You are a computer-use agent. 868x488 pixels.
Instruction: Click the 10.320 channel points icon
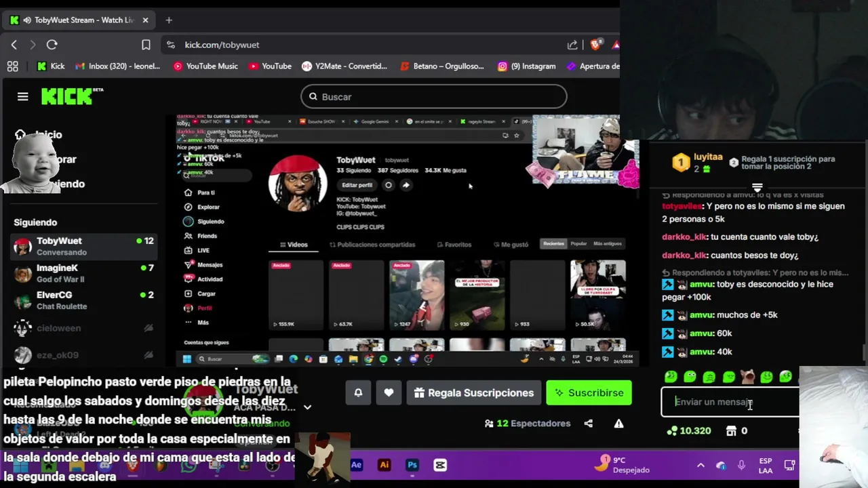pyautogui.click(x=672, y=431)
